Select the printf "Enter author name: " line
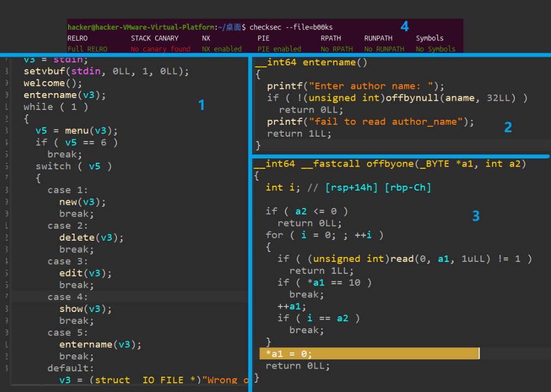Screen dimensions: 551x392 tap(356, 86)
